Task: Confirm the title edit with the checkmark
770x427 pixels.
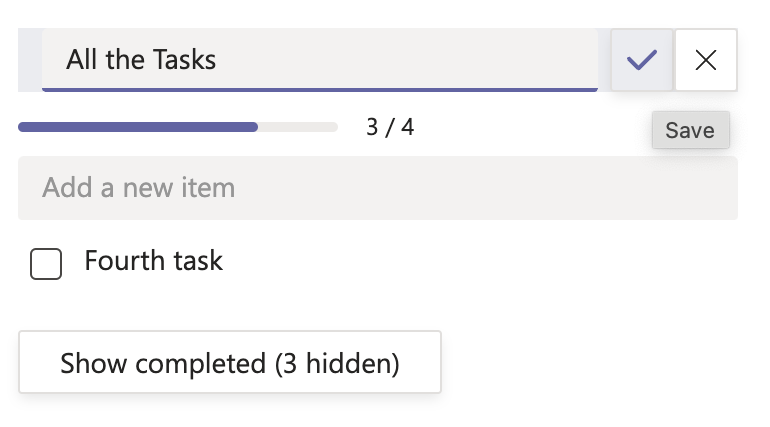Action: tap(642, 60)
